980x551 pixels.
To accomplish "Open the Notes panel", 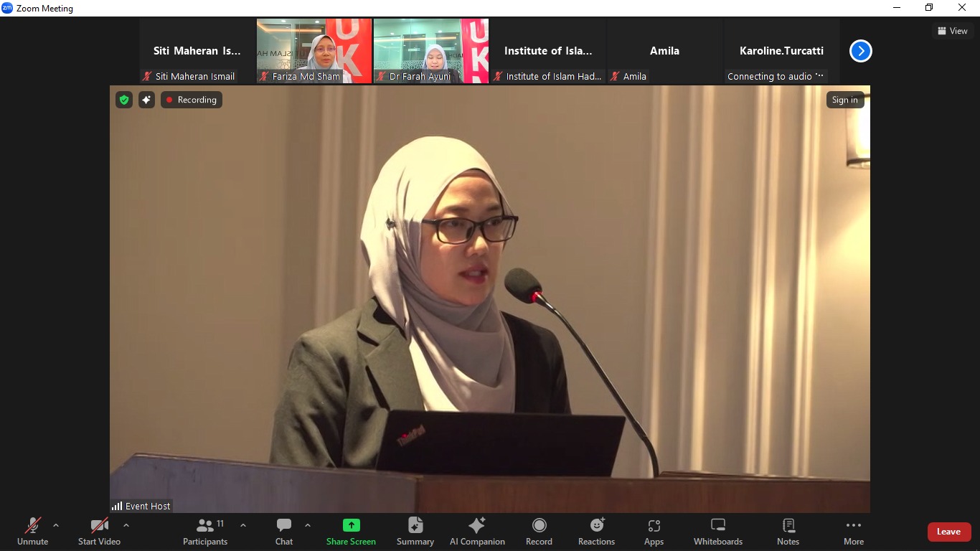I will pyautogui.click(x=788, y=532).
